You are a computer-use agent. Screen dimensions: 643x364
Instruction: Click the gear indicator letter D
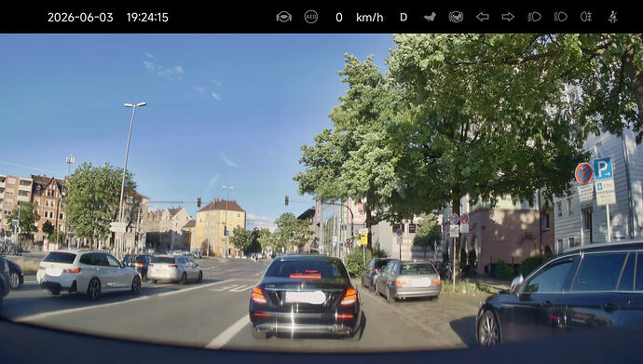404,17
